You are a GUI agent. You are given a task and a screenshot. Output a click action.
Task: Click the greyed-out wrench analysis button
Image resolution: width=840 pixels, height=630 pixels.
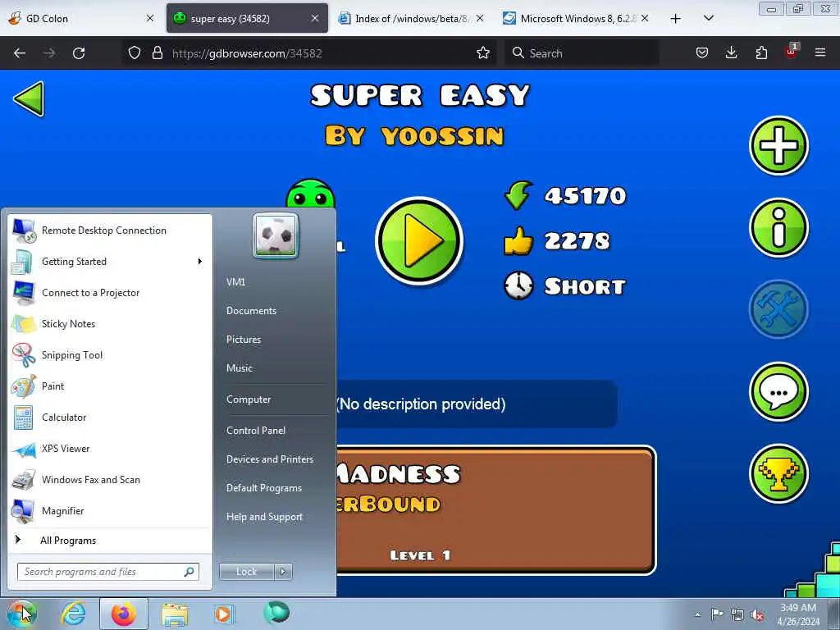[x=778, y=309]
